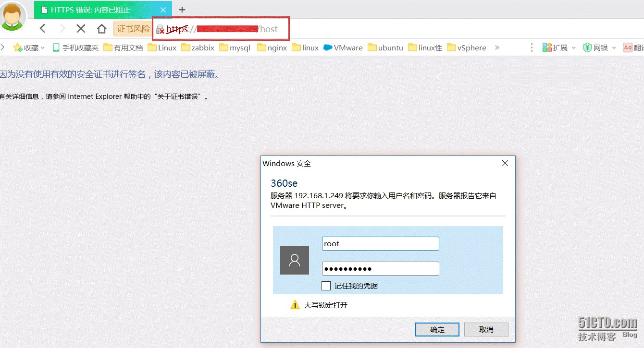Open the mysql bookmark folder
This screenshot has height=348, width=644.
click(235, 48)
